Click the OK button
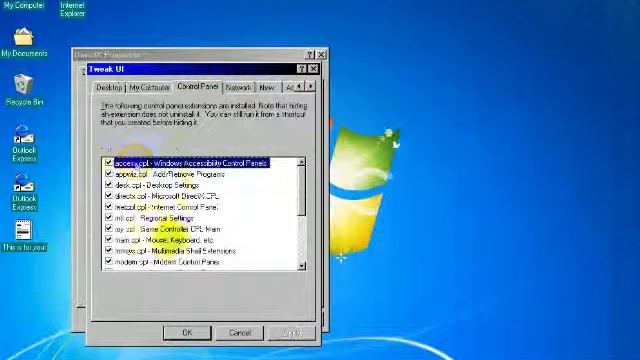 187,333
